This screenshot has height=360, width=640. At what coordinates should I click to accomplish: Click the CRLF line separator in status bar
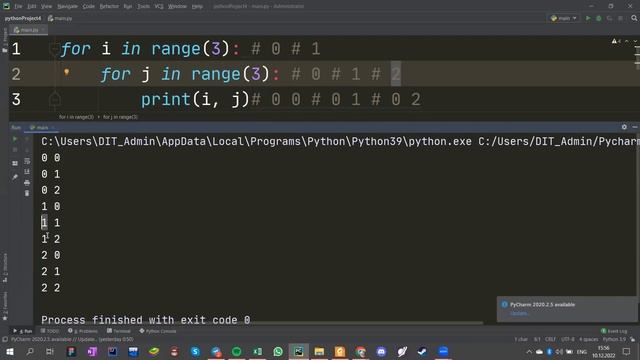[x=550, y=339]
